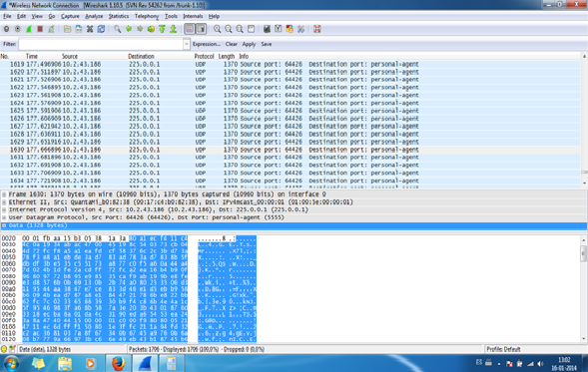
Task: Open a capture file icon
Action: coord(67,29)
